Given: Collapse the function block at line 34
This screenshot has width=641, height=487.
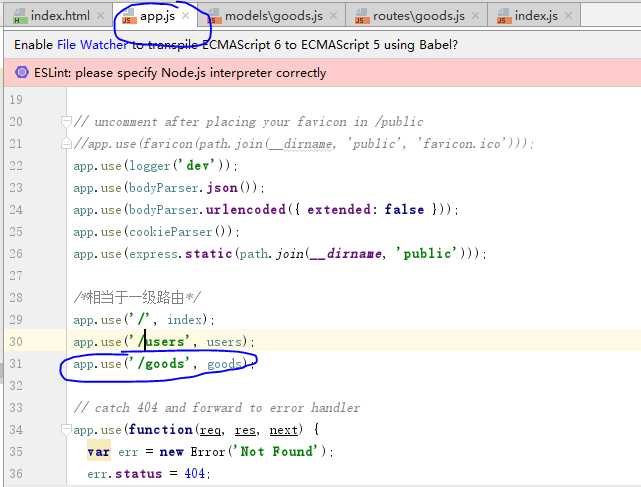Looking at the screenshot, I should click(65, 429).
